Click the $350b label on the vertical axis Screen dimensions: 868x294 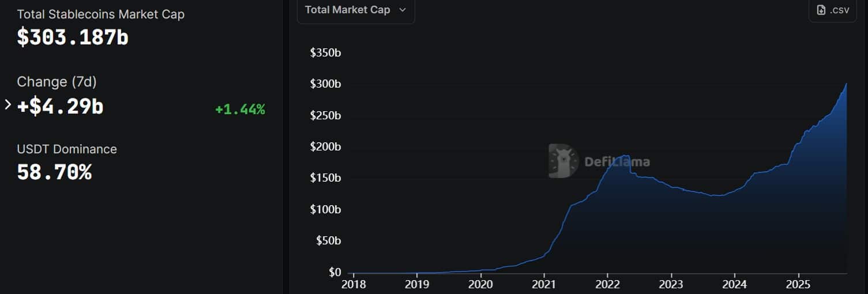[326, 53]
